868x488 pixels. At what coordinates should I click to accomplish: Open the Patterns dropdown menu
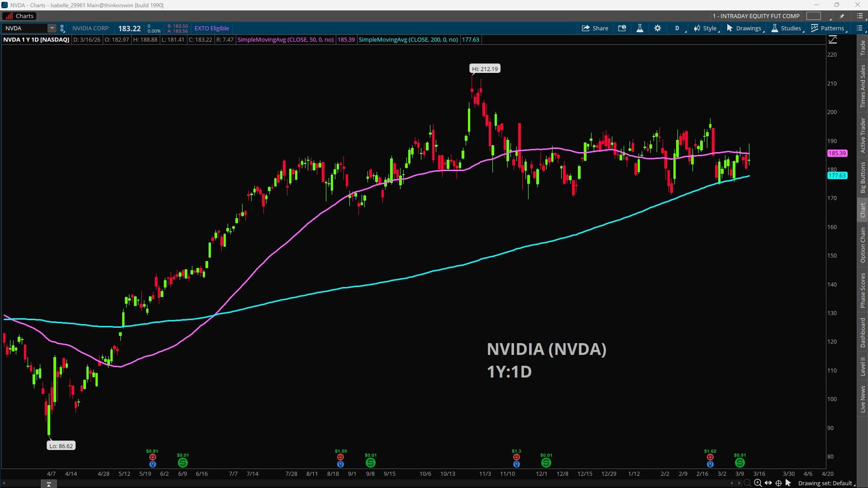(x=828, y=28)
